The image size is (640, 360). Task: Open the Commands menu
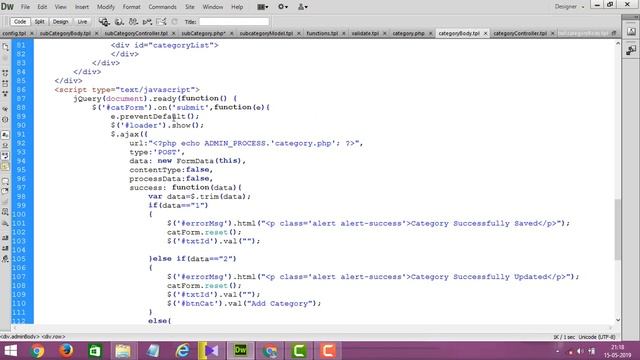(162, 7)
